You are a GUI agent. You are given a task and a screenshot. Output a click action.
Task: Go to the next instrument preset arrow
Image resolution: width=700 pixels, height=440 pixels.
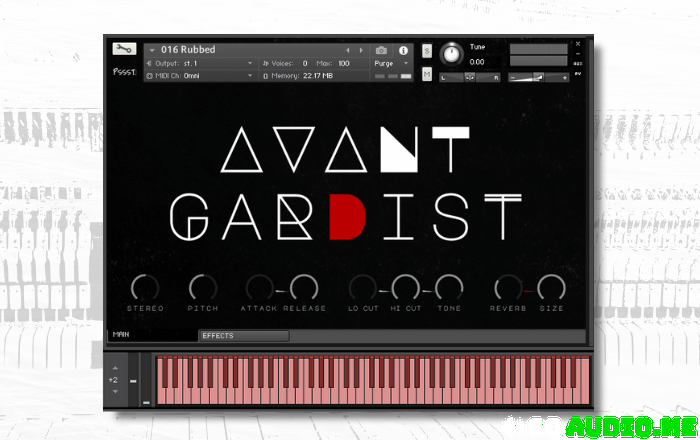point(361,50)
